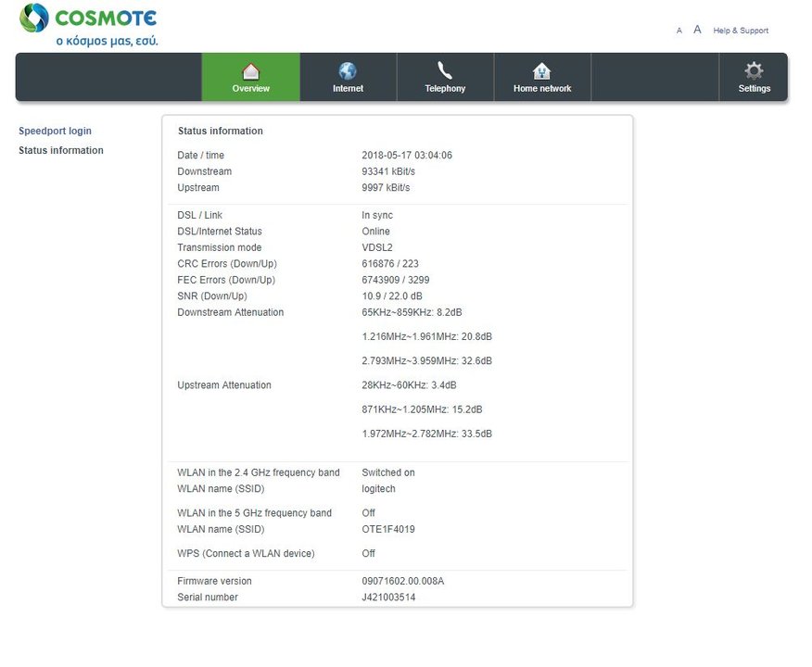Click the WLAN in the 2.4 GHz frequency band label

pos(259,472)
